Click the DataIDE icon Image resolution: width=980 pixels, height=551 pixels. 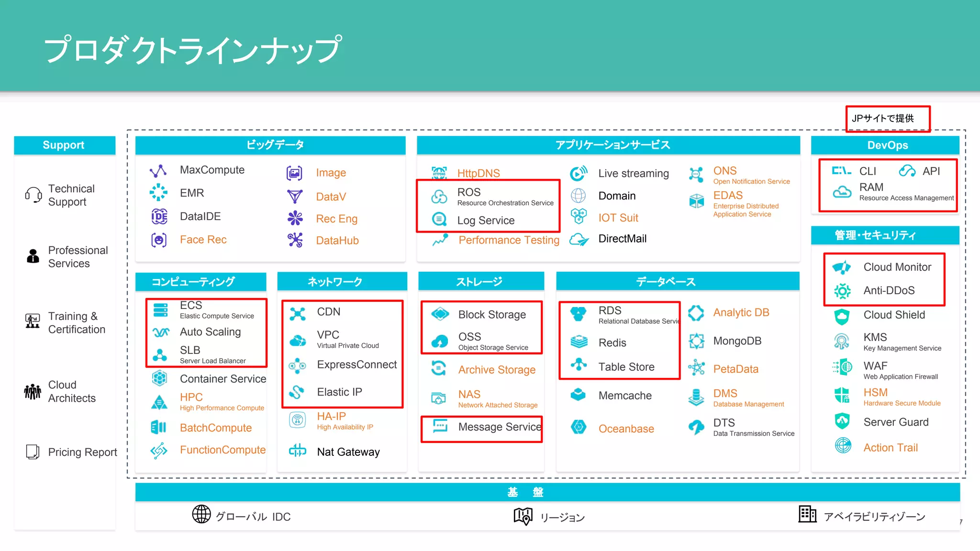pos(159,217)
